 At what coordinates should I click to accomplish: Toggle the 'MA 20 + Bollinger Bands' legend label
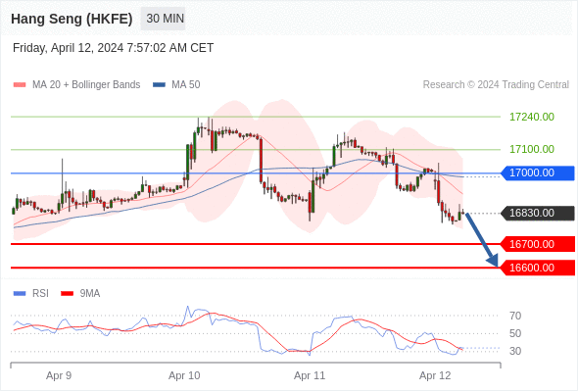pos(86,85)
